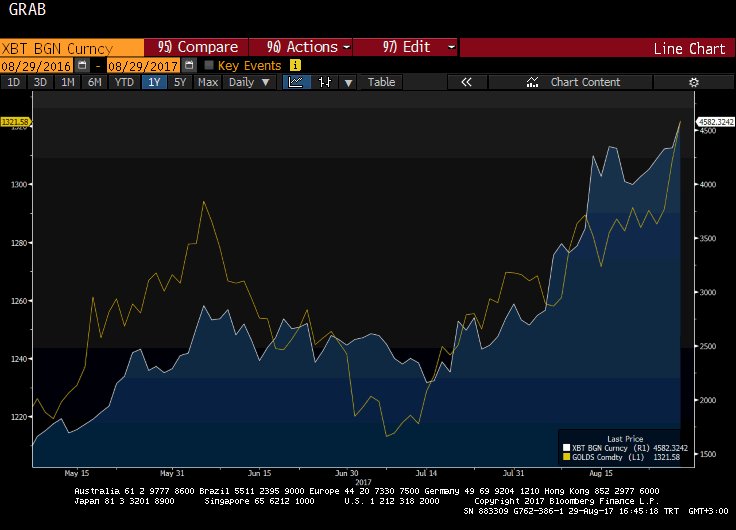Click the yellow GOLDS legend swatch
The width and height of the screenshot is (736, 530).
[567, 457]
